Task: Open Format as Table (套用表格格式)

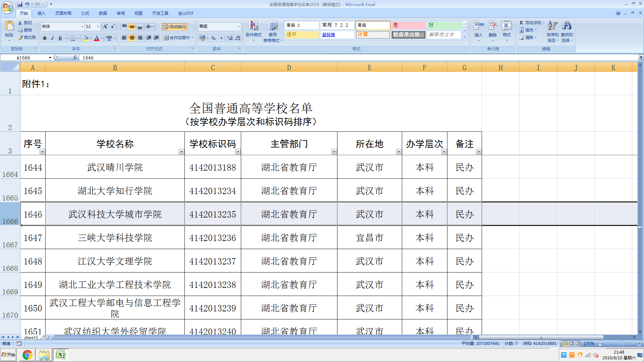Action: (x=273, y=32)
